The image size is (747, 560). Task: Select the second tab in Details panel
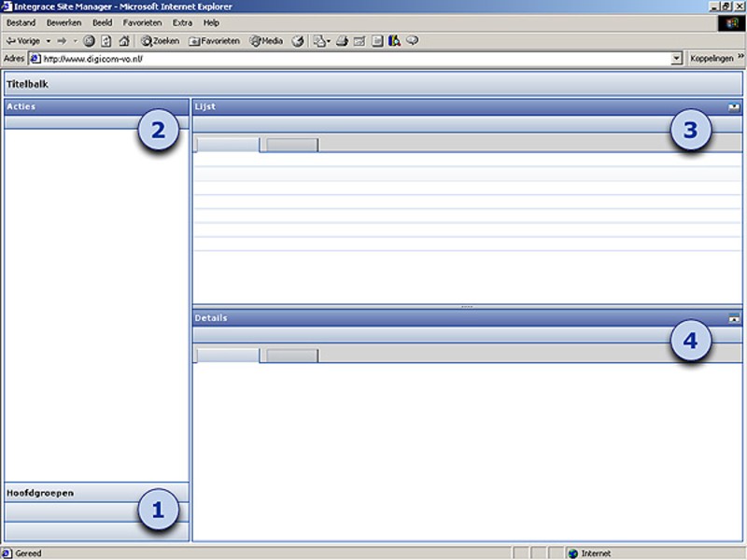pos(292,356)
